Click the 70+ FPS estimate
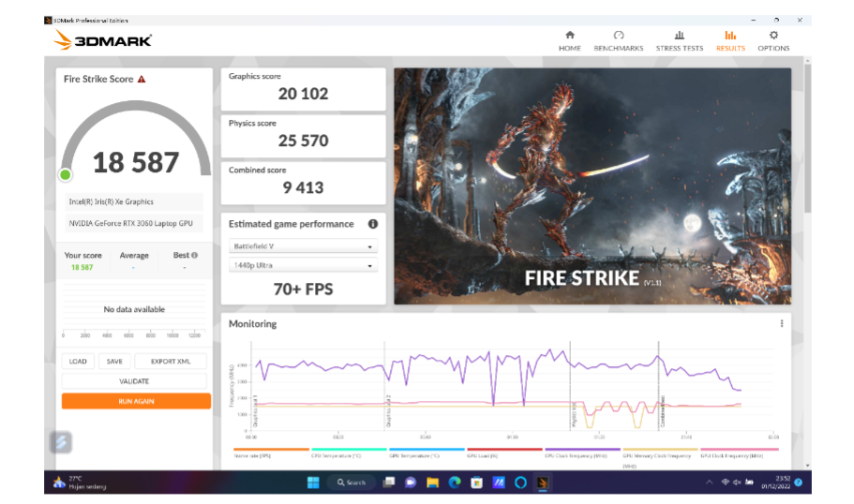 pos(303,289)
